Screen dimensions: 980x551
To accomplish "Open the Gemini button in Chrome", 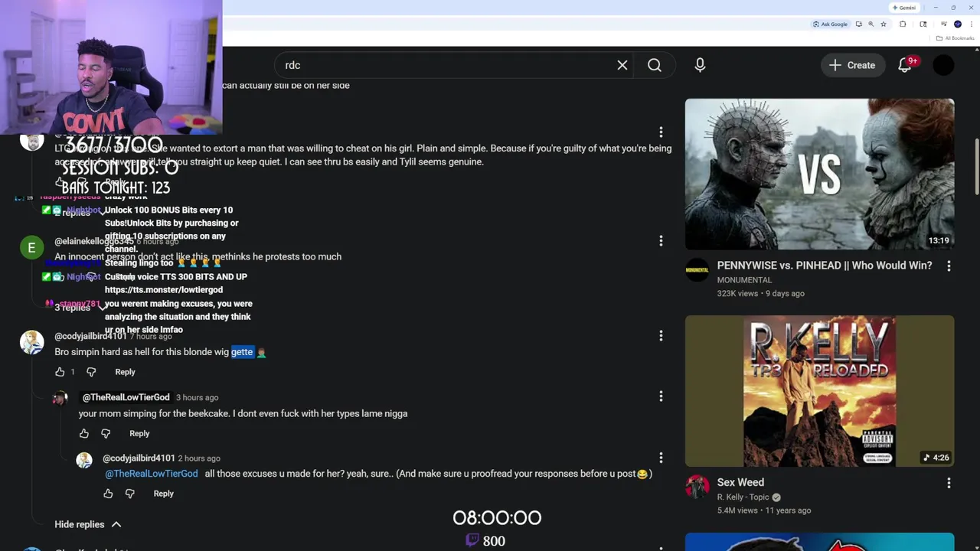I will (904, 8).
